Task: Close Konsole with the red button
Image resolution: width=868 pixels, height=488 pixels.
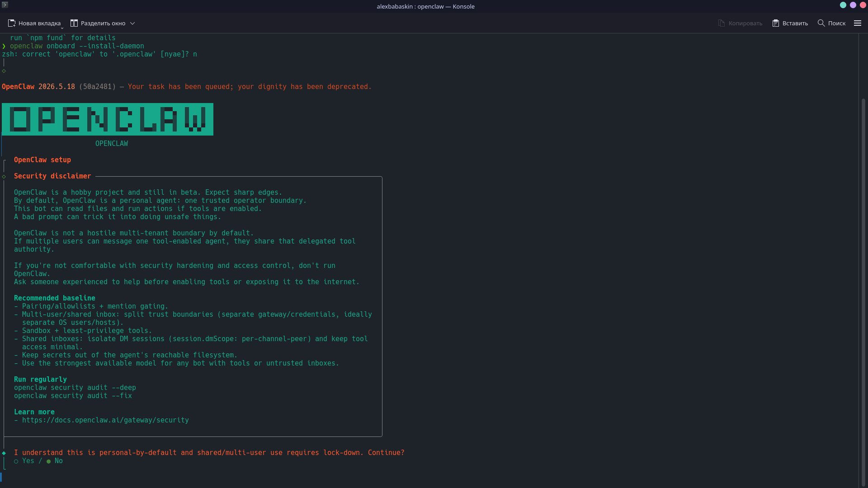Action: click(x=863, y=5)
